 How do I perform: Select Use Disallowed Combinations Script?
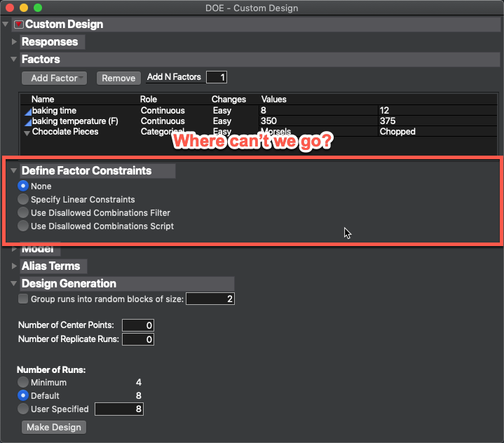23,226
